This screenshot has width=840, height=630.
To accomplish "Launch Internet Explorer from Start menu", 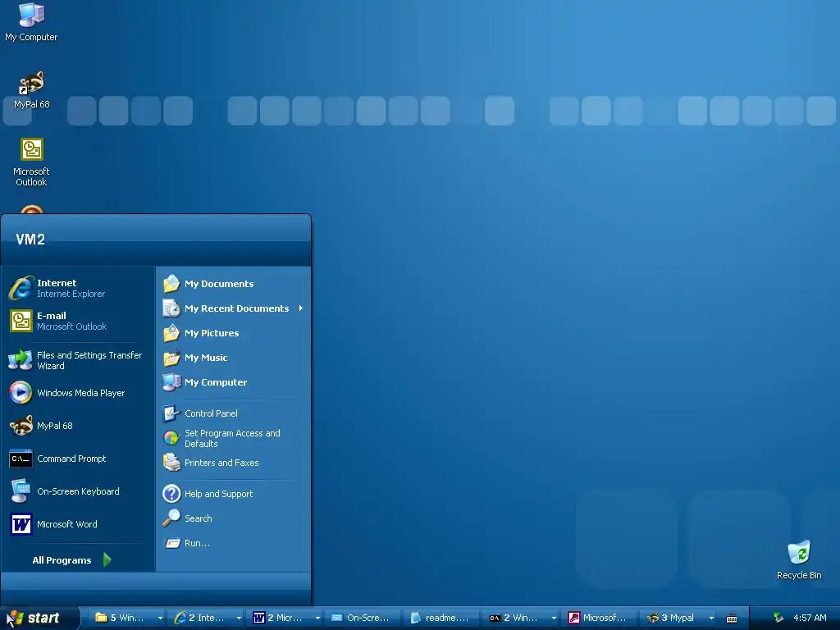I will (x=78, y=288).
